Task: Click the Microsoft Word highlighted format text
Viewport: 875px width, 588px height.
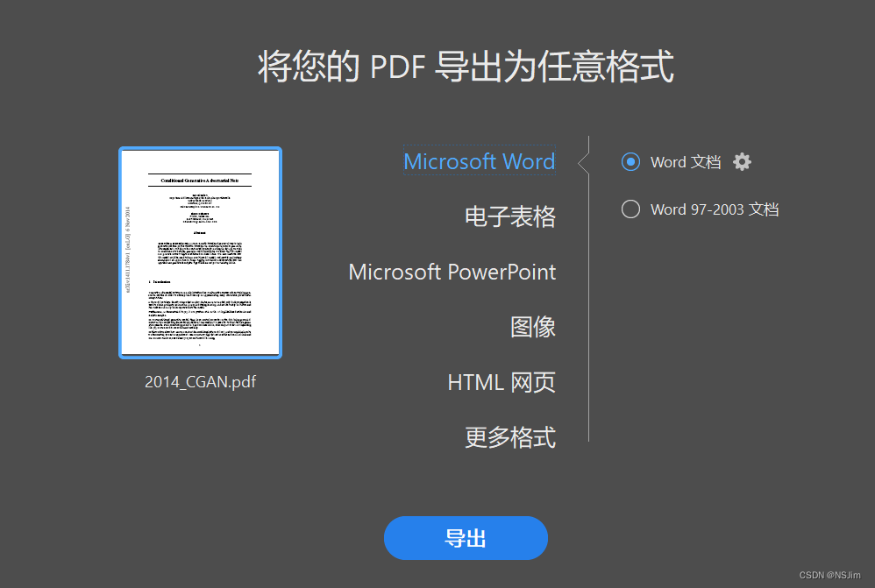Action: pyautogui.click(x=479, y=161)
